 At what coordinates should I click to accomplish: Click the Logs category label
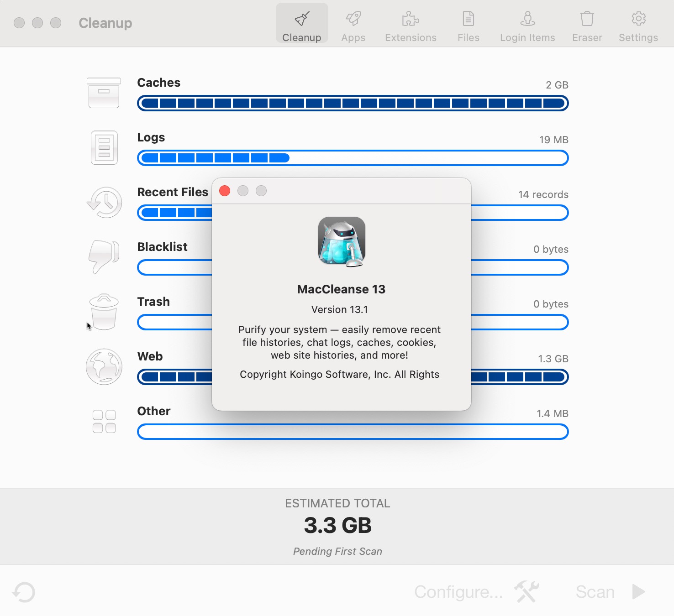tap(151, 137)
